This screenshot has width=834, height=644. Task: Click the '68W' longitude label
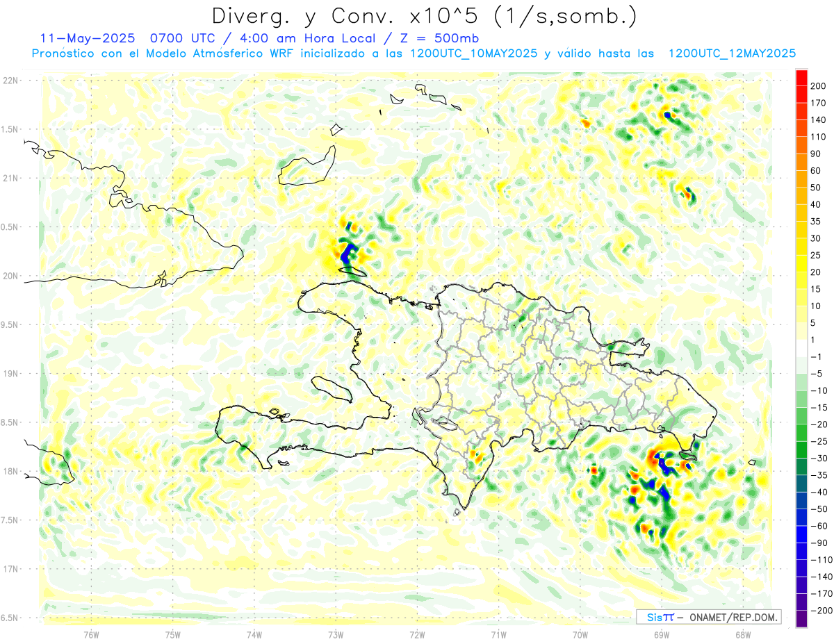[x=742, y=634]
